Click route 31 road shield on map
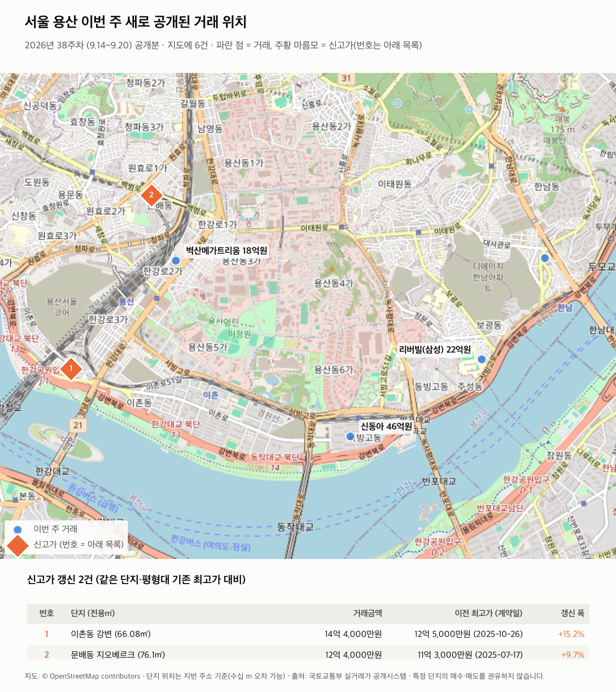This screenshot has width=616, height=692. pos(346,79)
